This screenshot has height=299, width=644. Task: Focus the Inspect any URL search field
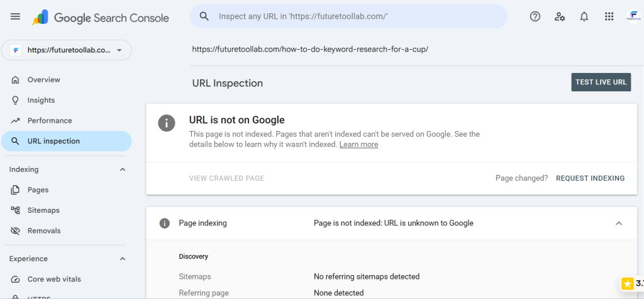(348, 16)
